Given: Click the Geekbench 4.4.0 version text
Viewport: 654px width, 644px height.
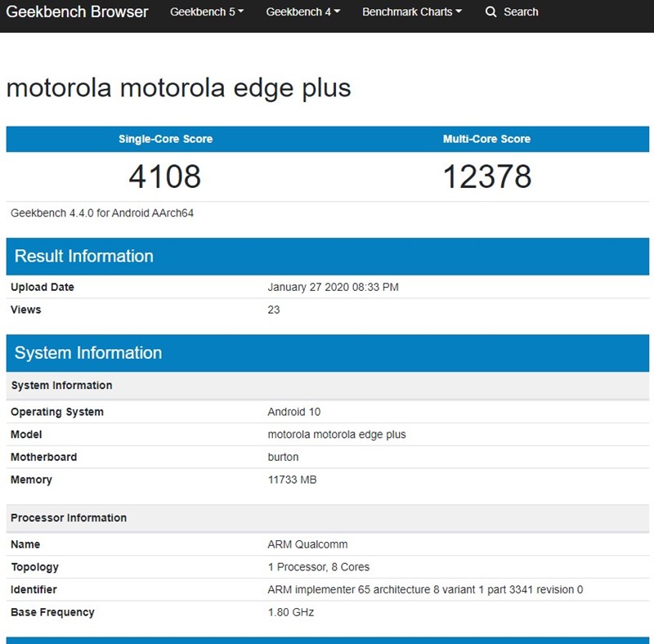Looking at the screenshot, I should [x=102, y=213].
